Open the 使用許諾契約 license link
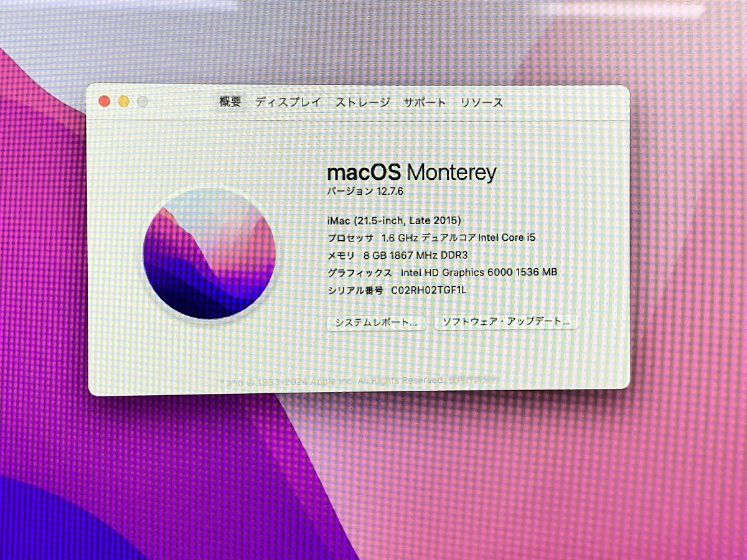The width and height of the screenshot is (747, 560). (x=473, y=379)
